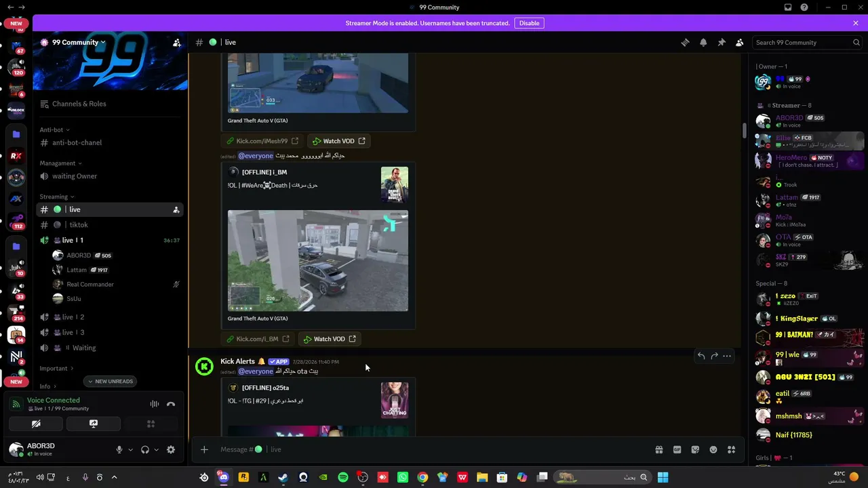Open microphone input device dropdown arrow
The width and height of the screenshot is (868, 488).
coord(130,449)
